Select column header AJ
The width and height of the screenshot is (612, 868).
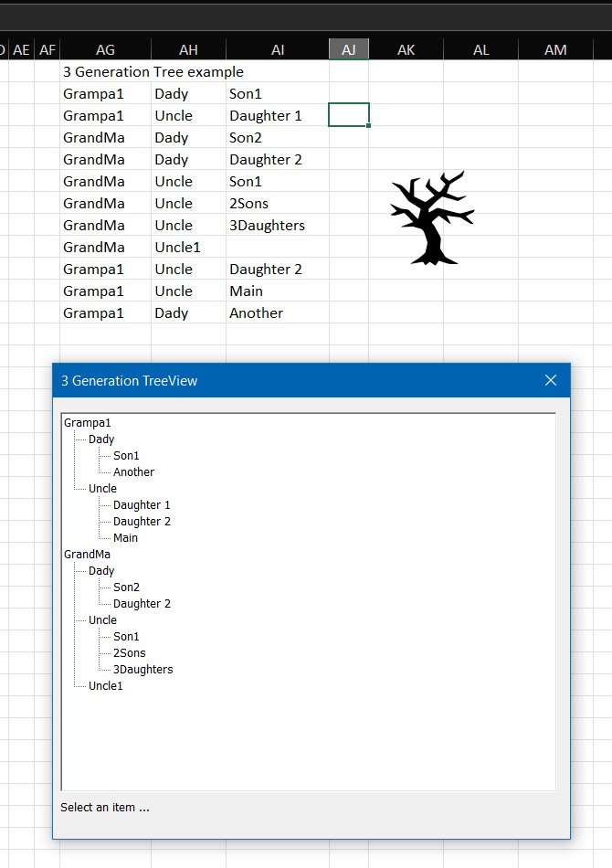point(349,50)
